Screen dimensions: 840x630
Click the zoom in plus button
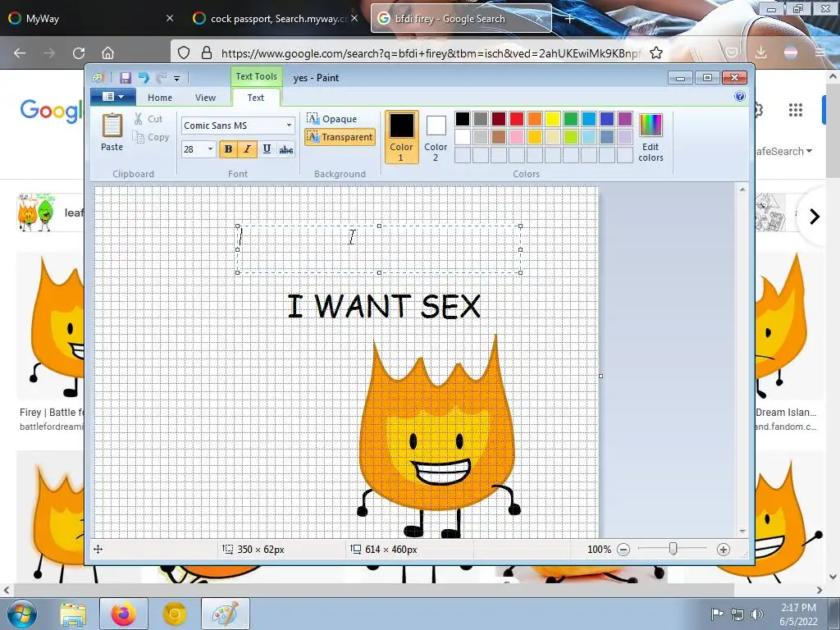click(x=724, y=549)
